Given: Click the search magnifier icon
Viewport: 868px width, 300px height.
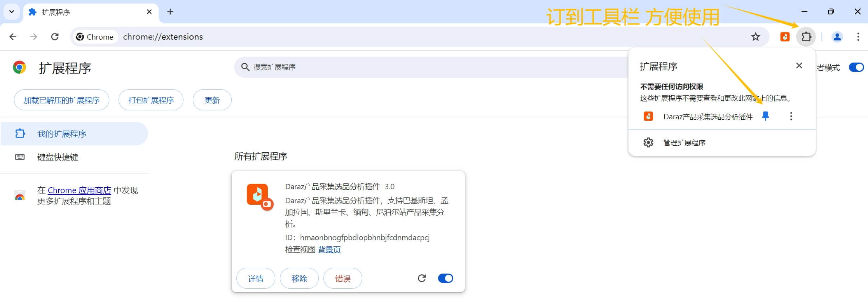Looking at the screenshot, I should tap(245, 67).
